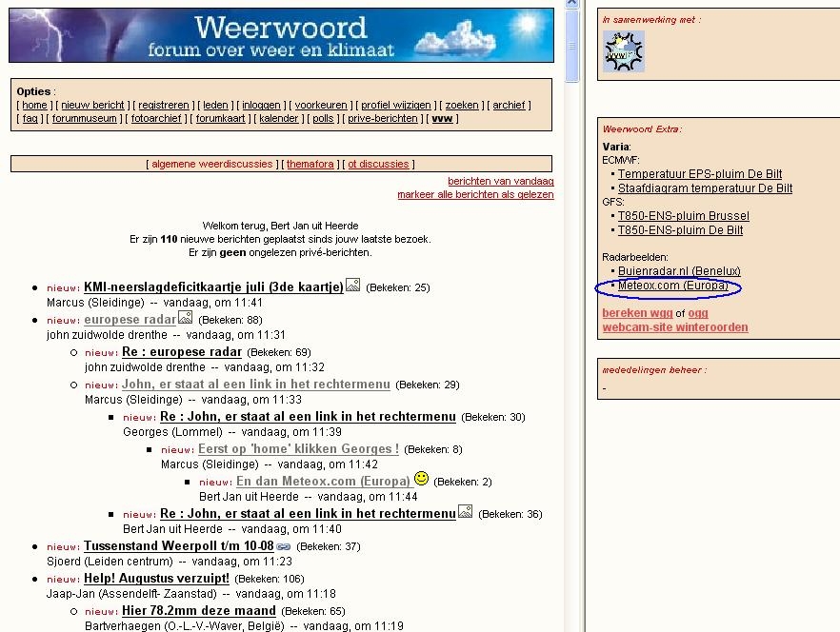Open Tussenstand Weerpoll t/m 10-08 thread

pyautogui.click(x=179, y=545)
